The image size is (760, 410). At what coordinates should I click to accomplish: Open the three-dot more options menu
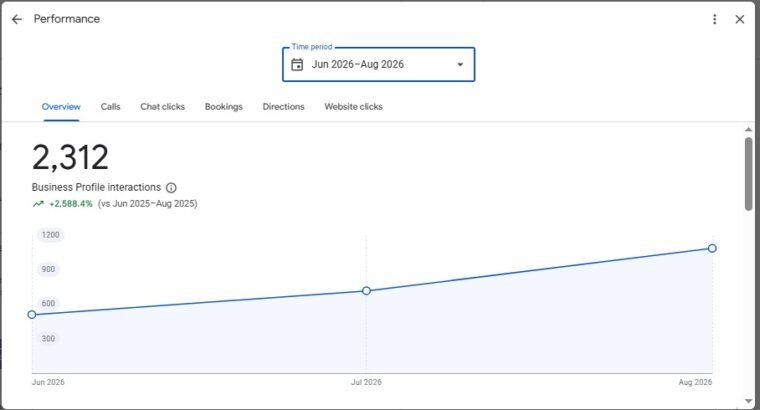pos(714,19)
